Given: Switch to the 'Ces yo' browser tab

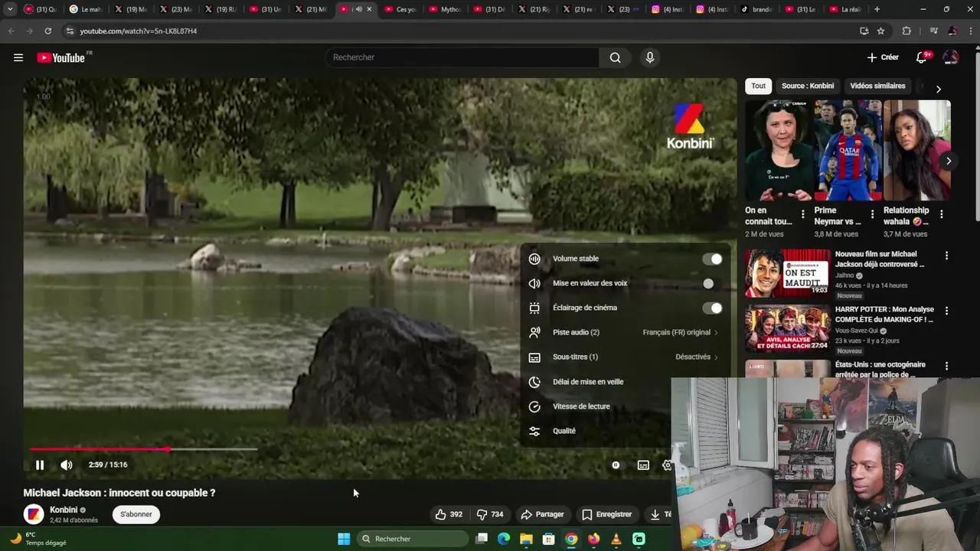Looking at the screenshot, I should point(400,9).
